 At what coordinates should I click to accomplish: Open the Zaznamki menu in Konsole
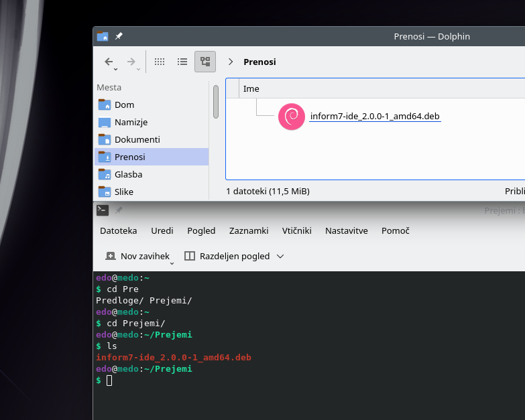pyautogui.click(x=249, y=230)
